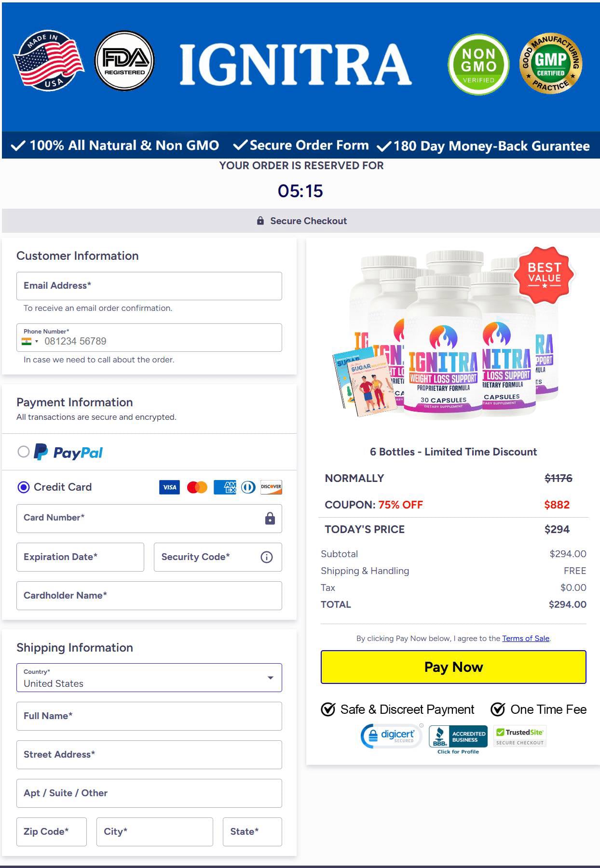Click the DigiCert Secured seal
This screenshot has height=868, width=600.
(392, 736)
